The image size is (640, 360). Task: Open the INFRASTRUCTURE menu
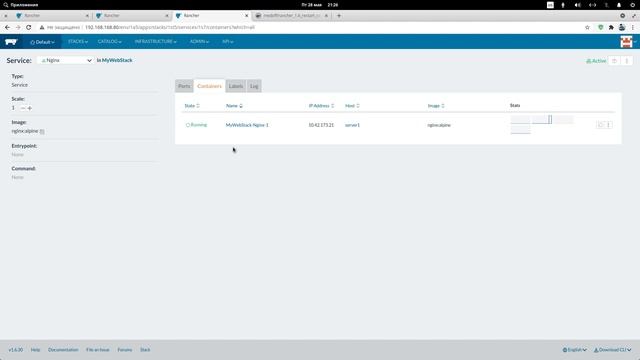click(156, 42)
